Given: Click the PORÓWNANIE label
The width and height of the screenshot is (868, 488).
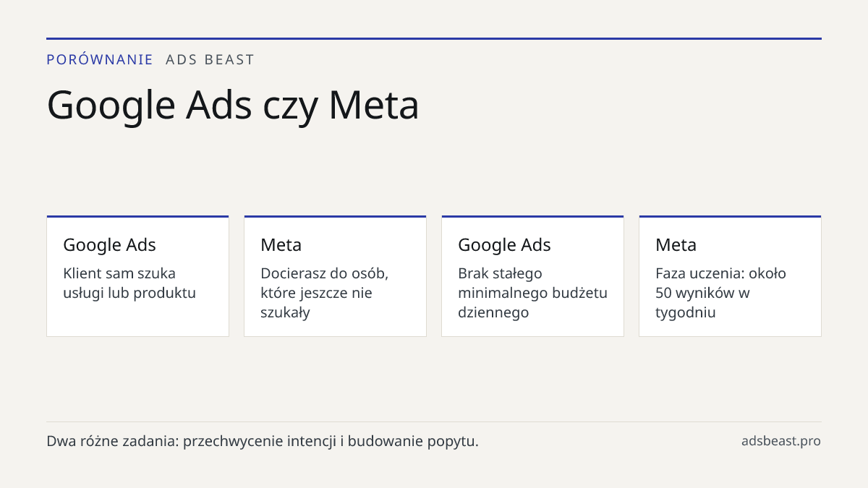Looking at the screenshot, I should tap(100, 59).
